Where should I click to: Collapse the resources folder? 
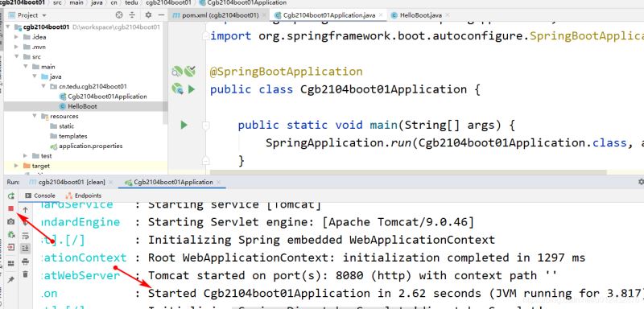(x=35, y=116)
